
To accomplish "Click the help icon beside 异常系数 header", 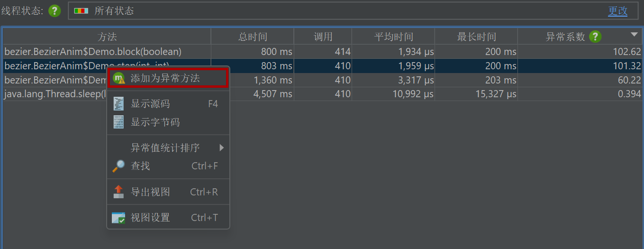I will pos(596,37).
